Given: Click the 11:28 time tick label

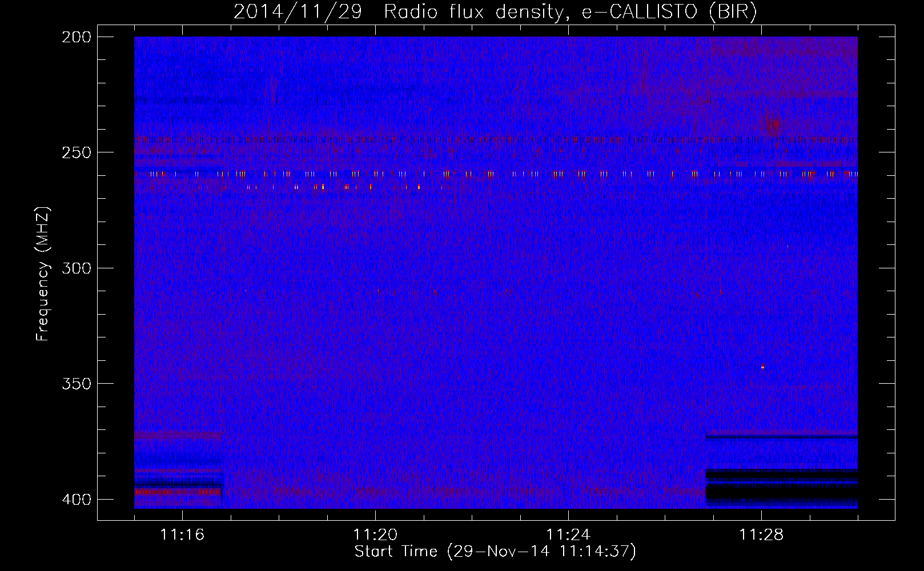Looking at the screenshot, I should click(x=761, y=534).
